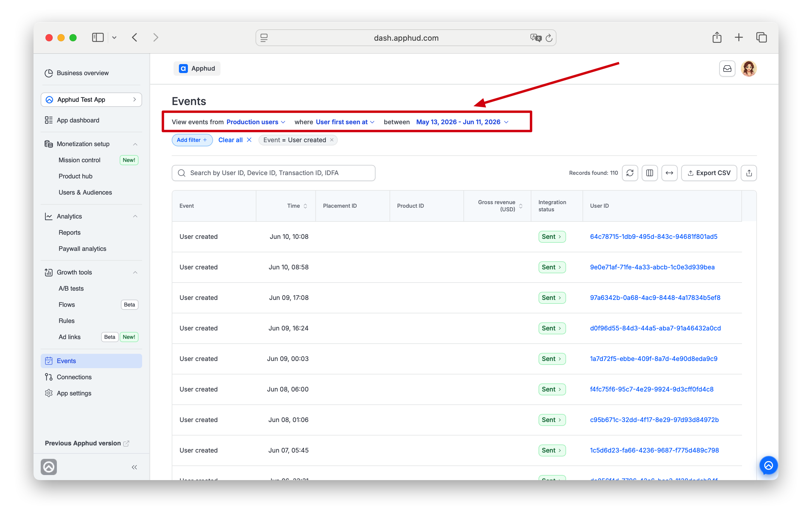Collapse the Analytics section
The height and width of the screenshot is (525, 812).
coord(135,216)
